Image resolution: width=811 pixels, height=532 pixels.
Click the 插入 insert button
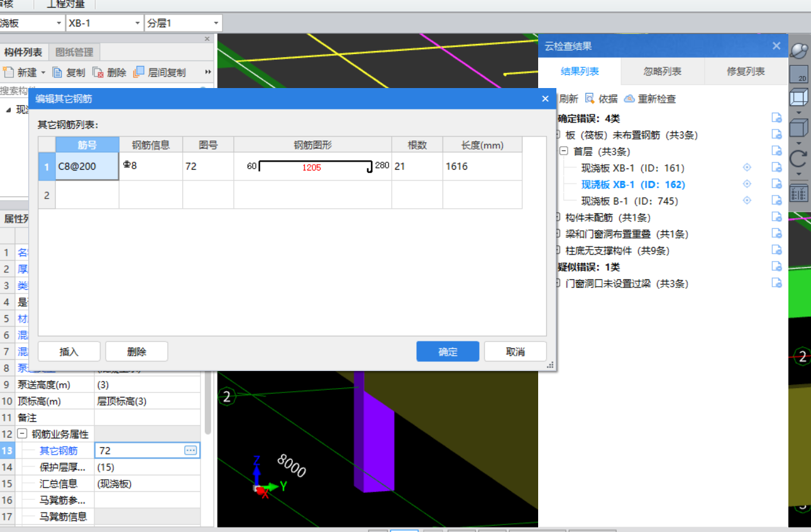tap(69, 352)
